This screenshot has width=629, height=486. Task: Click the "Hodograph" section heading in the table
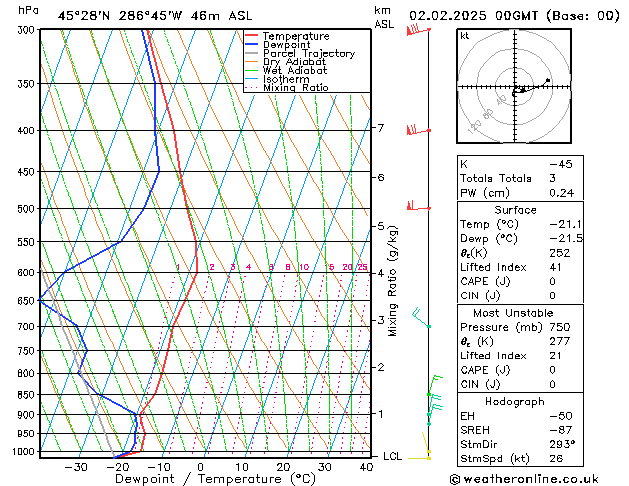pos(515,402)
